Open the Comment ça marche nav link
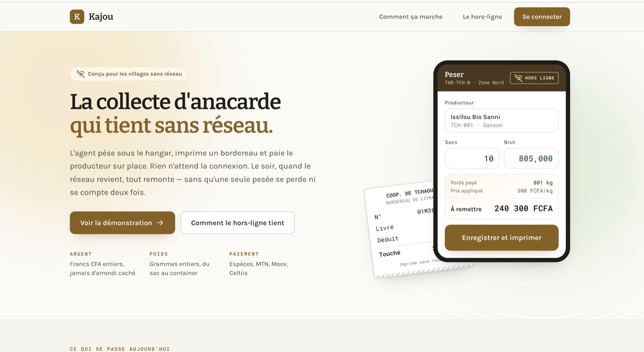The image size is (644, 352). point(411,17)
